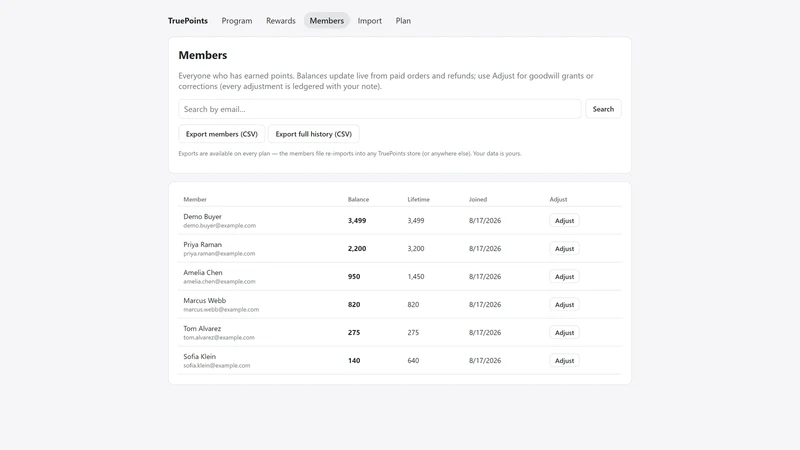The height and width of the screenshot is (450, 800).
Task: Open the Plan tab
Action: pyautogui.click(x=403, y=21)
